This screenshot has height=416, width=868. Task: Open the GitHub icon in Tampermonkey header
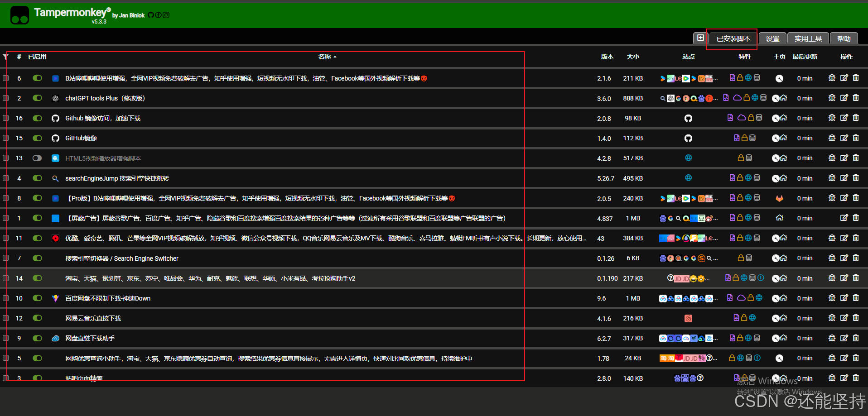tap(151, 15)
